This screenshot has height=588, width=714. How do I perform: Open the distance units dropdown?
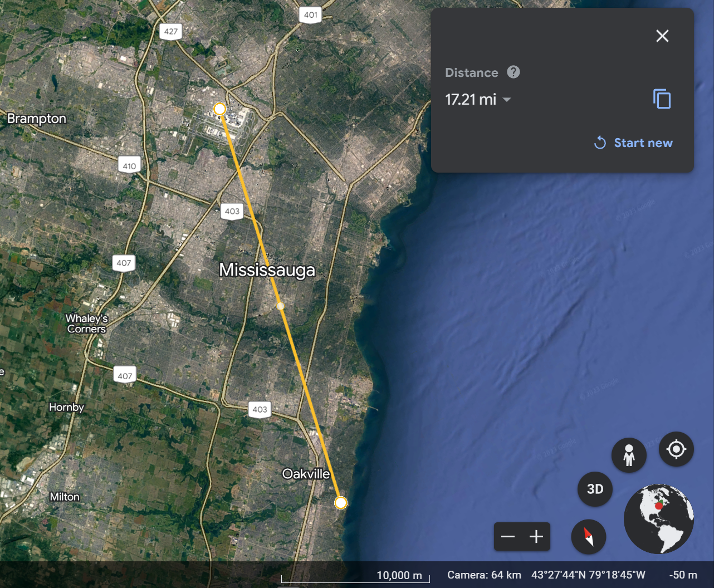(x=507, y=100)
